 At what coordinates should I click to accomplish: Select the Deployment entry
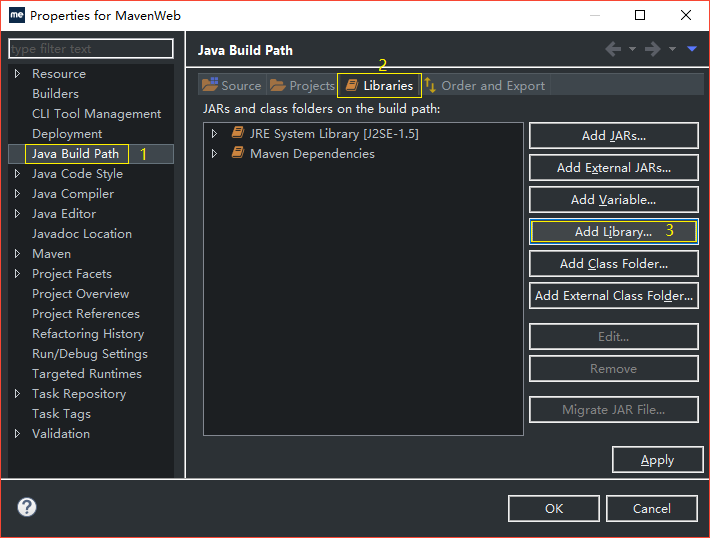pos(67,134)
